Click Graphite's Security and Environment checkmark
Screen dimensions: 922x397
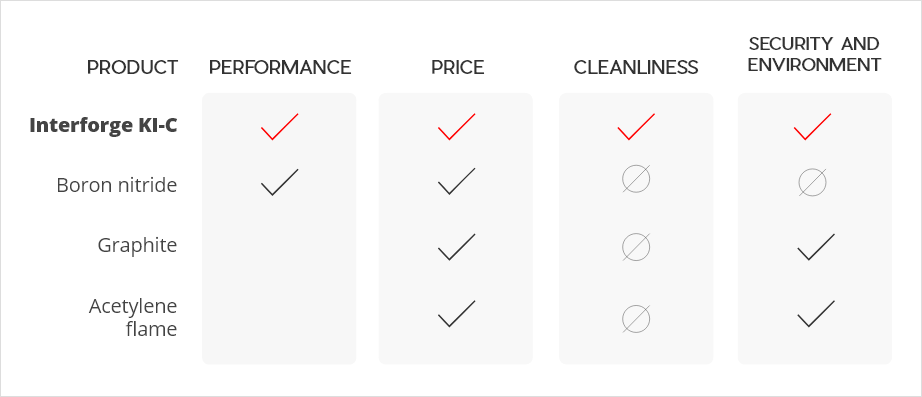pos(816,247)
